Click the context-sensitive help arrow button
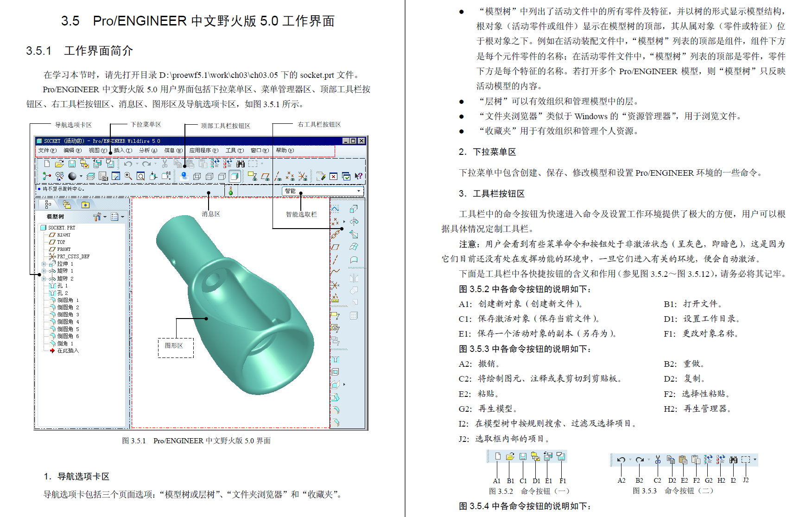 359,176
